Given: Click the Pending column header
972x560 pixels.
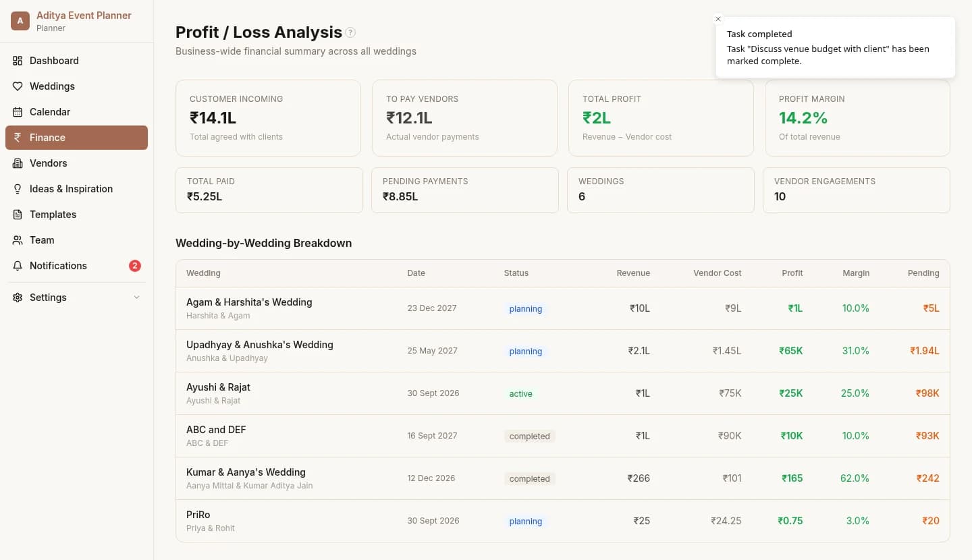Looking at the screenshot, I should [923, 273].
